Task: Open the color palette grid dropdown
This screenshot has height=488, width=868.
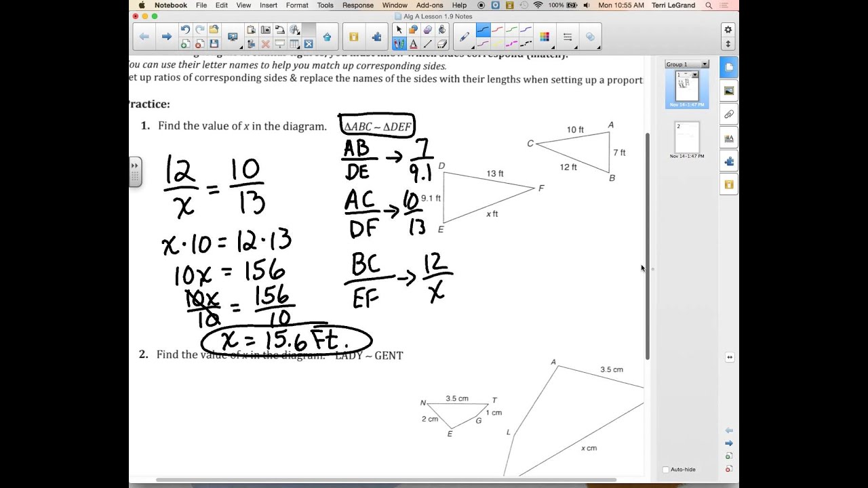Action: pos(545,37)
